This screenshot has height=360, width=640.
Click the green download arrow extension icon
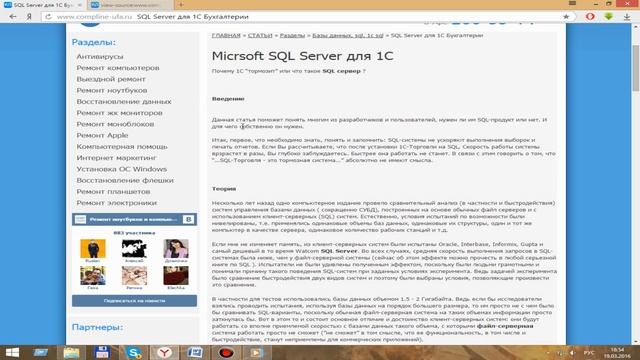pyautogui.click(x=609, y=17)
